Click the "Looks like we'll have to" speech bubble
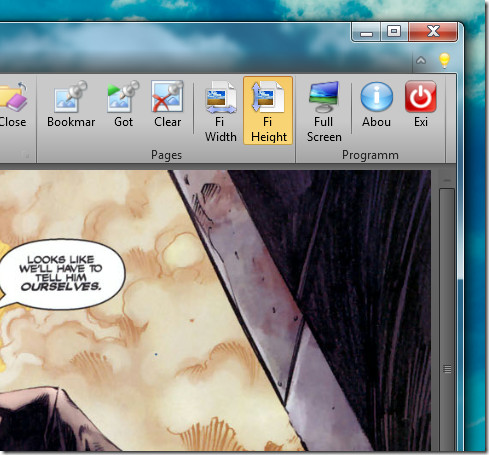Viewport: 489px width, 455px height. pos(61,274)
